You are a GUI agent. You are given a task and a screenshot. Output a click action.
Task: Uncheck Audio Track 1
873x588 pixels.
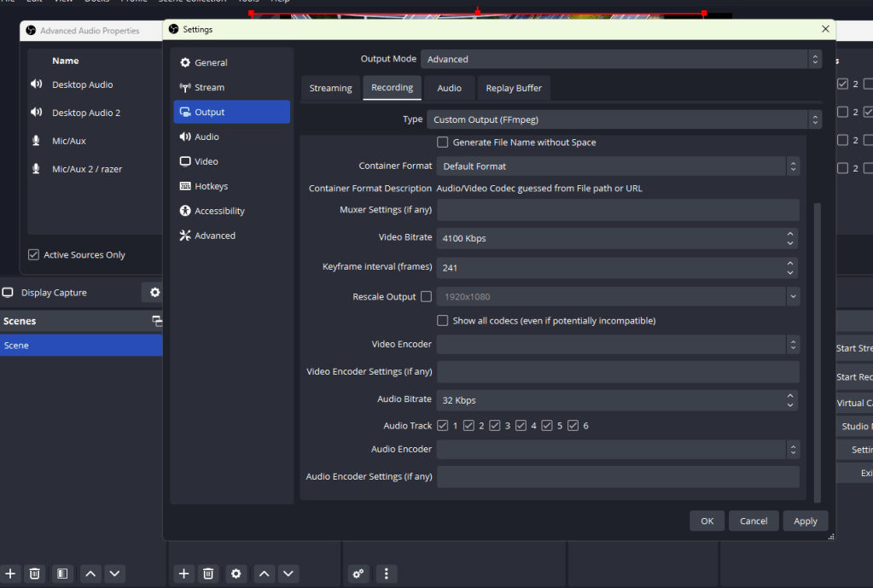coord(443,425)
